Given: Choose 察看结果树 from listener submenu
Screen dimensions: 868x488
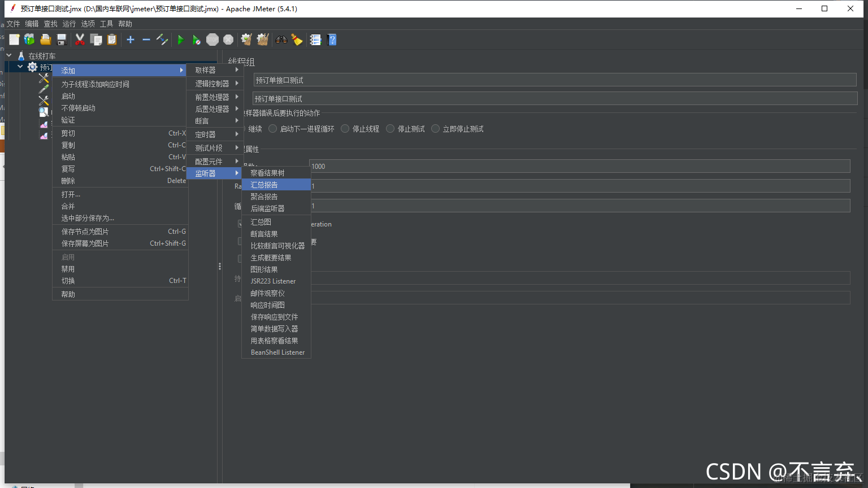Looking at the screenshot, I should tap(276, 173).
